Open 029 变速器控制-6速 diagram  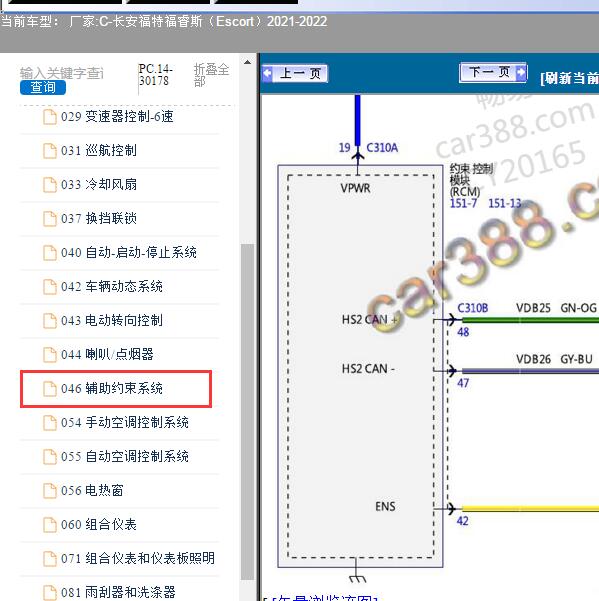[119, 117]
